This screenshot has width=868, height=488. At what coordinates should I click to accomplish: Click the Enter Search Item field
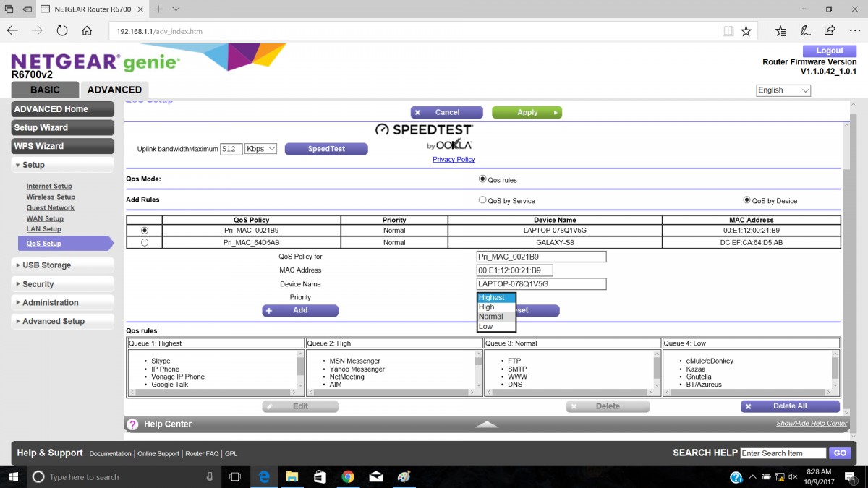tap(783, 453)
